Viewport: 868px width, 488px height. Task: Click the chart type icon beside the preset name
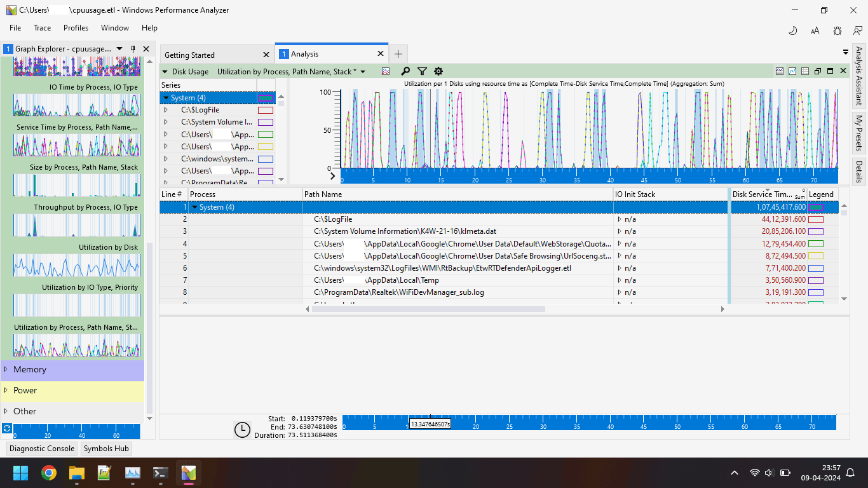coord(386,72)
